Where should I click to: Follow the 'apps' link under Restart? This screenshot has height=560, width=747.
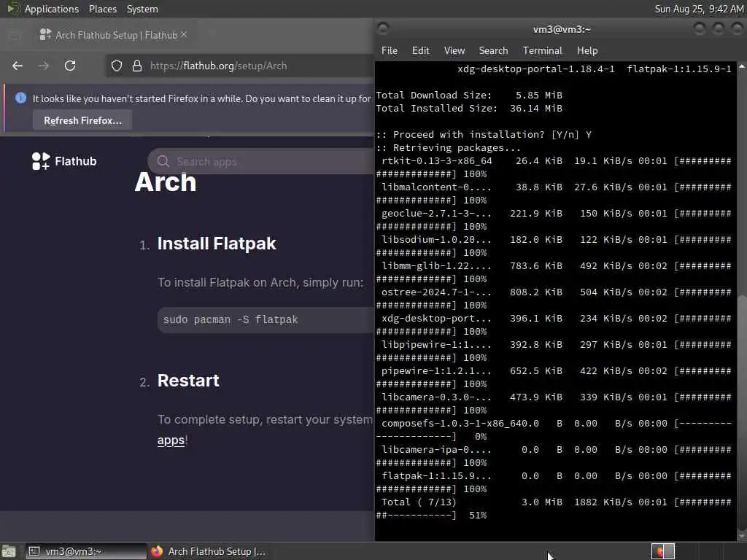(x=171, y=440)
